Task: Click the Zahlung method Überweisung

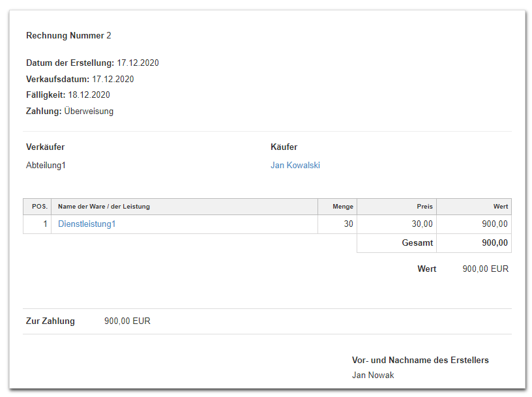Action: [89, 111]
